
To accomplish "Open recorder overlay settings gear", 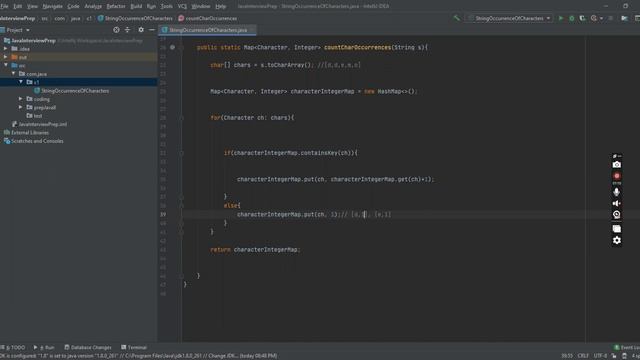I will (616, 240).
